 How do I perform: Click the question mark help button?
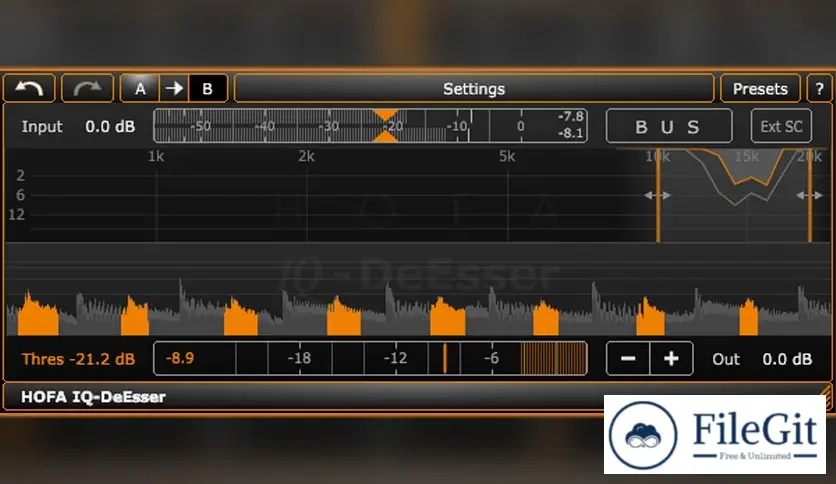click(x=819, y=88)
